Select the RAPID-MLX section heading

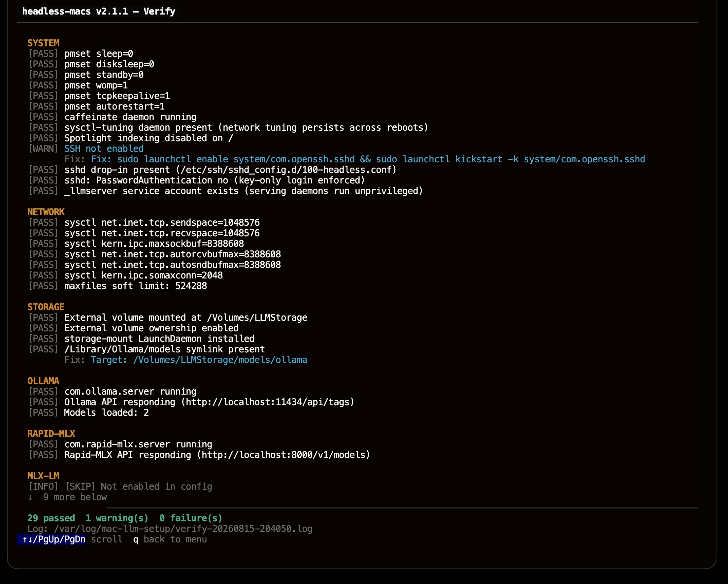51,434
